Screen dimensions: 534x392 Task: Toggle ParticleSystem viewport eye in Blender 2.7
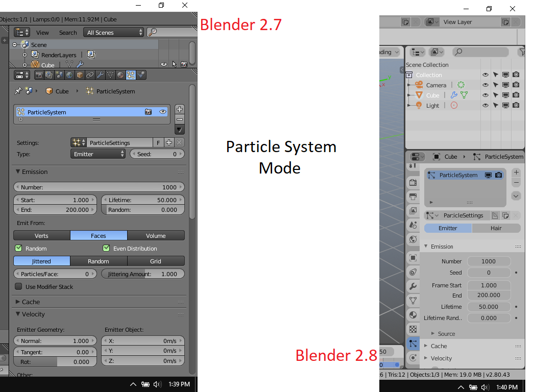[x=163, y=112]
